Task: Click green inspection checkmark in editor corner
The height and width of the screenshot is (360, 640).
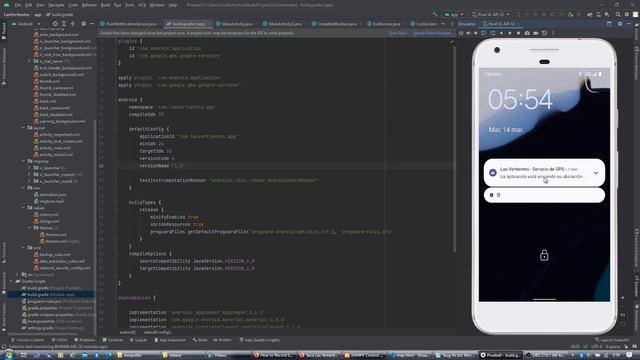Action: pos(452,42)
